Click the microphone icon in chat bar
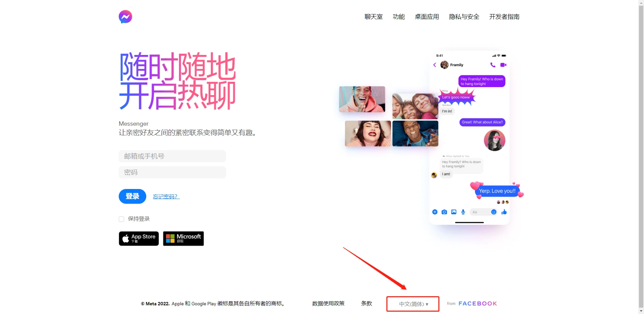Screen dimensions: 644x314 (x=463, y=212)
